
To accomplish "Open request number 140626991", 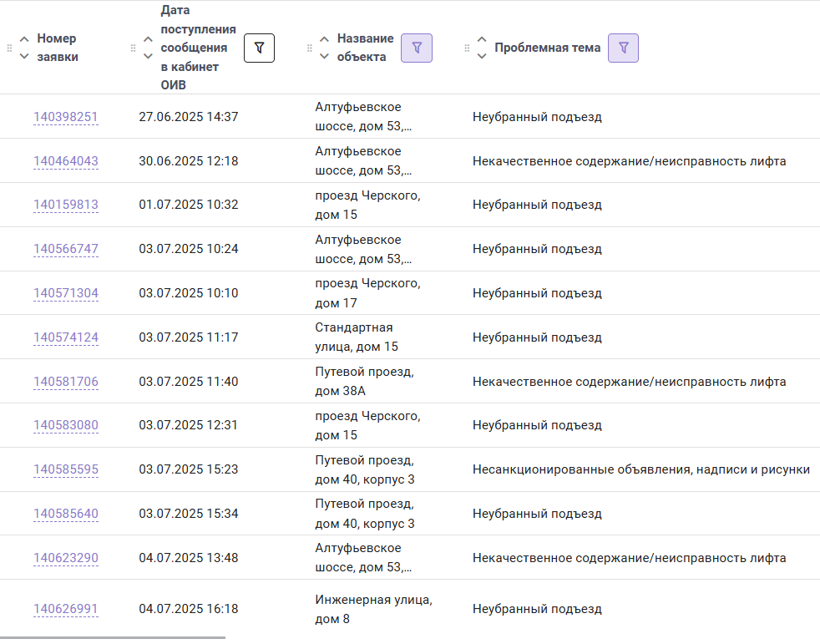I will (x=66, y=609).
